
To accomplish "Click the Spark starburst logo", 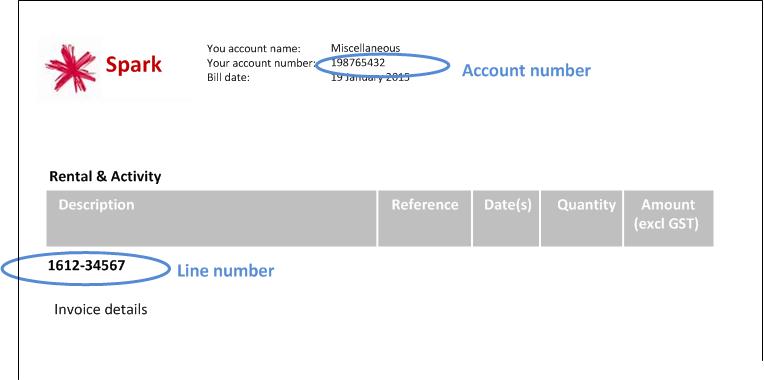I will pos(71,68).
